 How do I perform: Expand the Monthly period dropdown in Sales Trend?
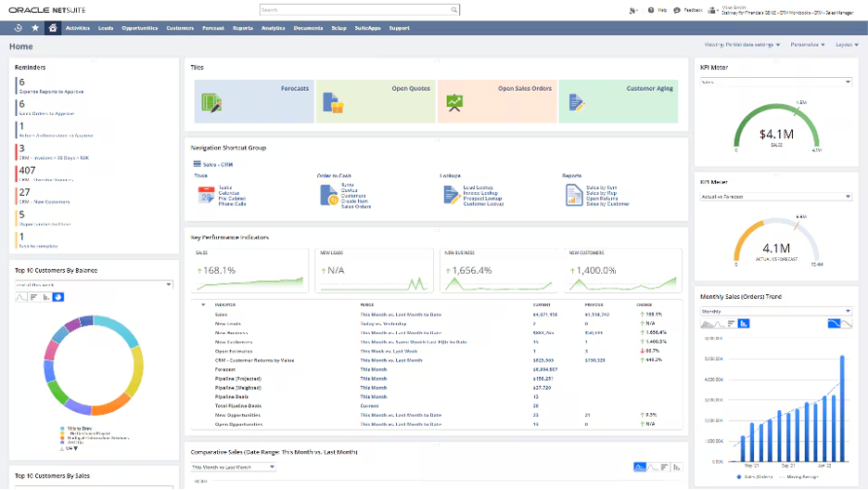click(x=775, y=312)
